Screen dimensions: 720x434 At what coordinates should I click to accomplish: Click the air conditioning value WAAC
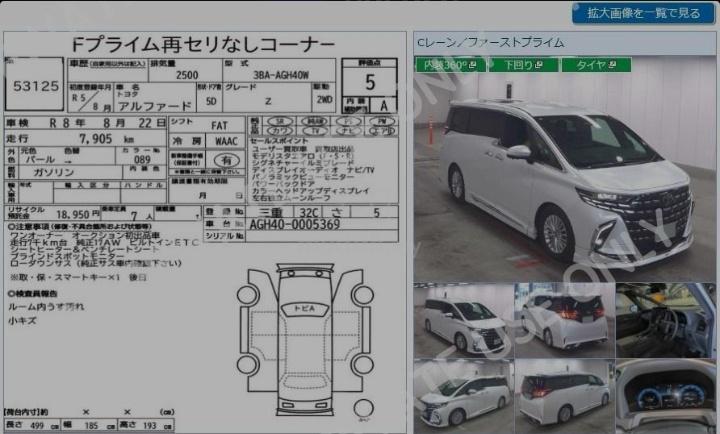click(226, 141)
